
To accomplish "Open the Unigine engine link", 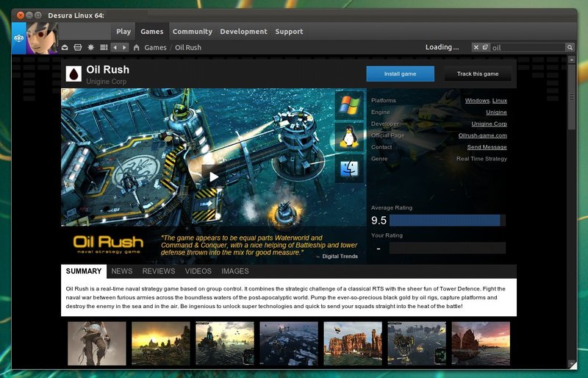I will click(497, 113).
